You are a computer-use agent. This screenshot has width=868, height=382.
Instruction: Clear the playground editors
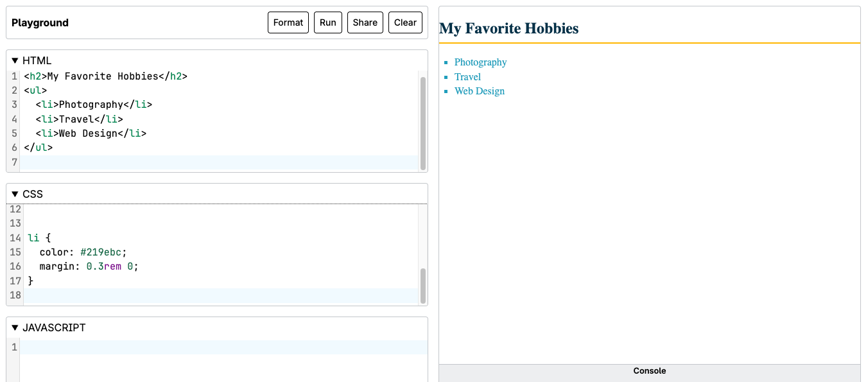click(405, 22)
